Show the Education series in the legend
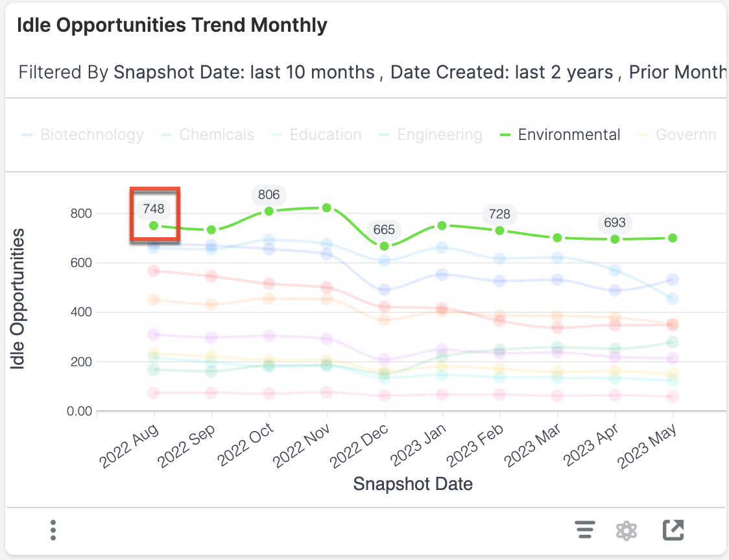The height and width of the screenshot is (560, 729). click(325, 135)
